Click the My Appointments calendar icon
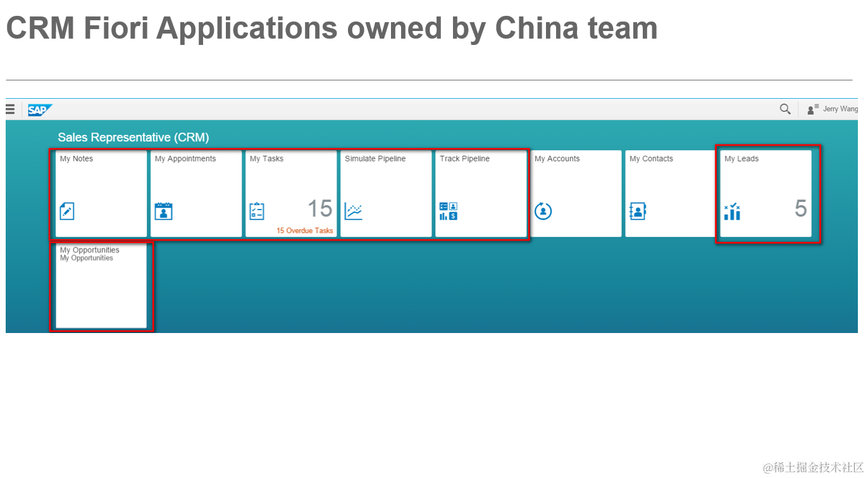 tap(163, 211)
